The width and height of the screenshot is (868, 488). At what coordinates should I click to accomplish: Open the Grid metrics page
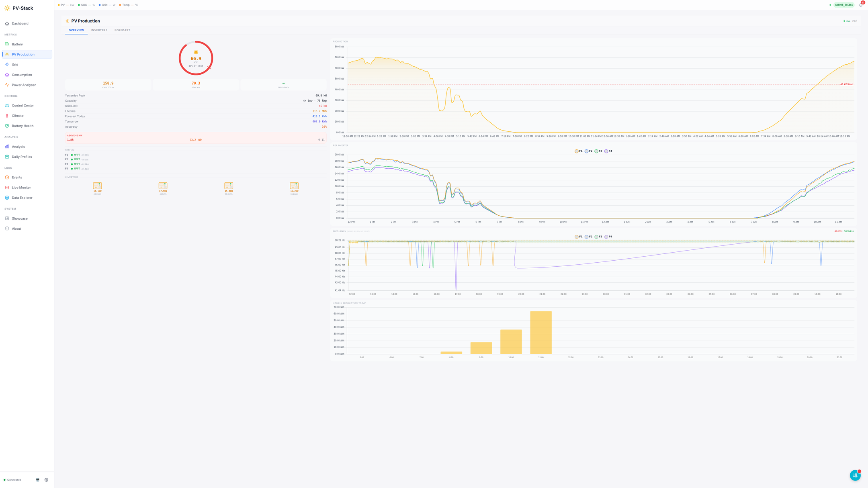(15, 65)
